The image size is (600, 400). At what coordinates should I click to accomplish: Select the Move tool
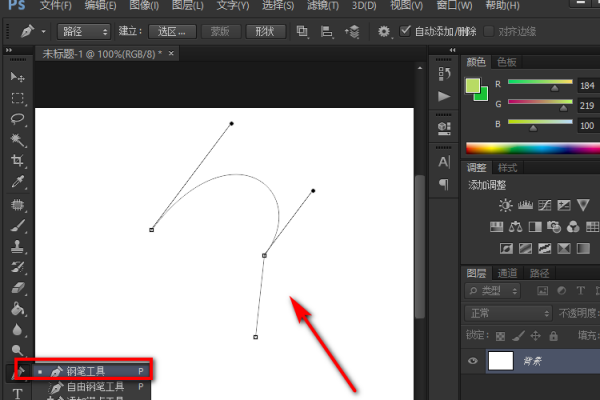17,77
